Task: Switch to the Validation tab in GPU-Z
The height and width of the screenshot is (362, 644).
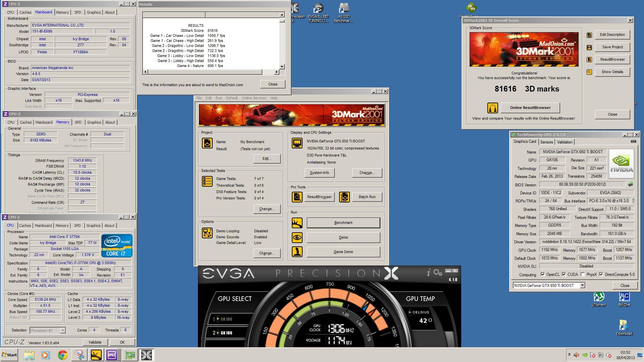Action: (x=565, y=142)
